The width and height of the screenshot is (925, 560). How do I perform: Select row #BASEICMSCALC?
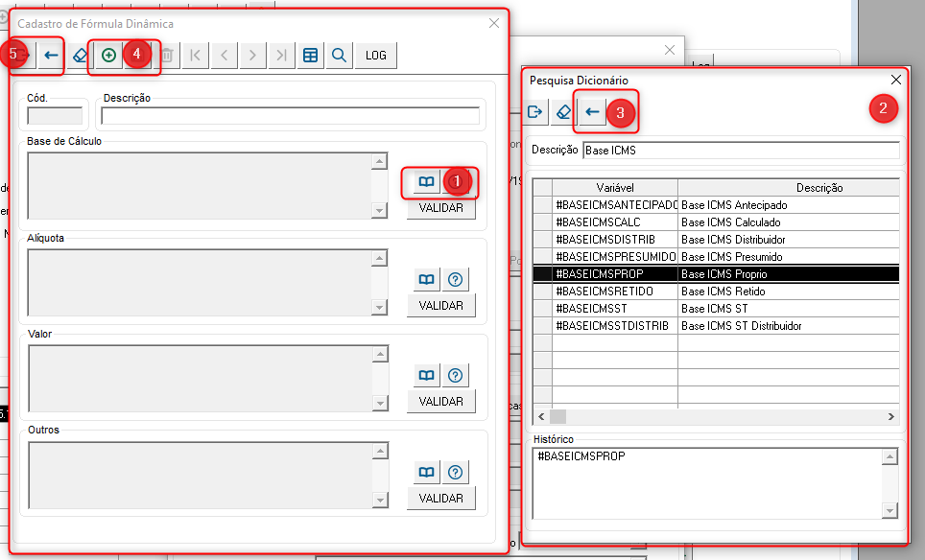point(716,222)
